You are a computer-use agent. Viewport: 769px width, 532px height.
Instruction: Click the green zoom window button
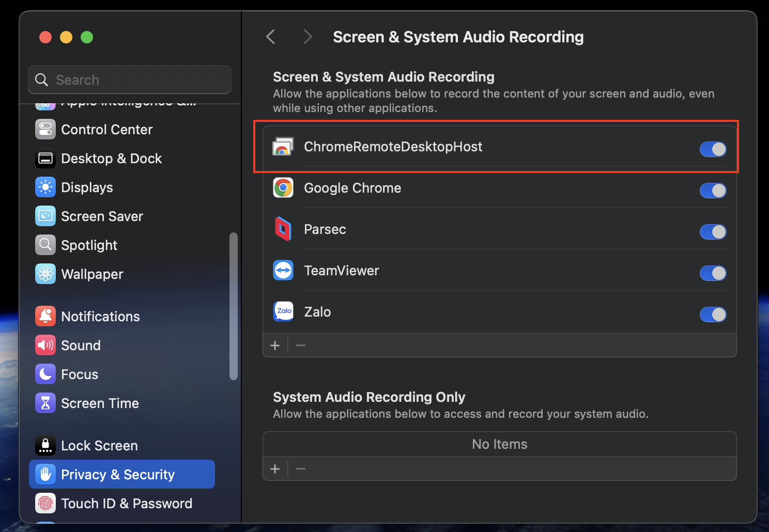point(87,37)
